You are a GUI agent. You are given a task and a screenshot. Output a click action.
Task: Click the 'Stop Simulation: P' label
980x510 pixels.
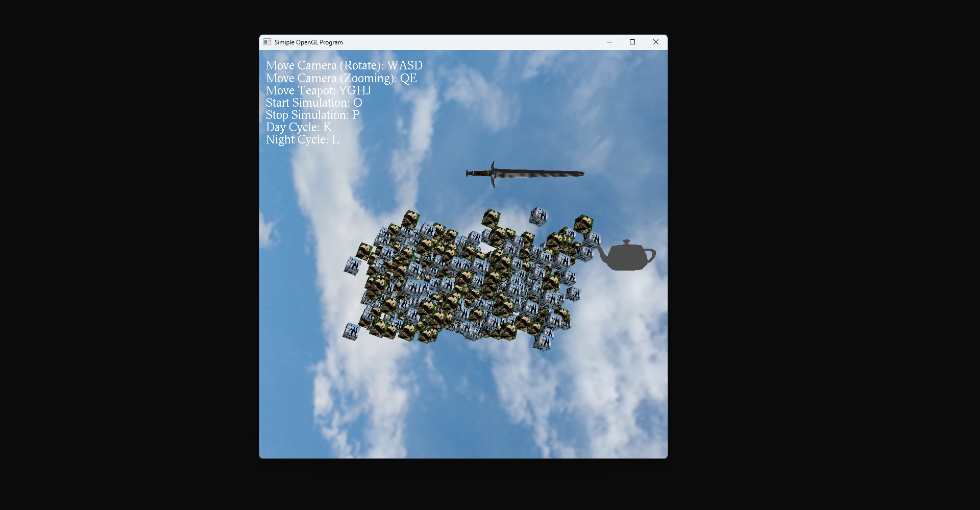[312, 115]
